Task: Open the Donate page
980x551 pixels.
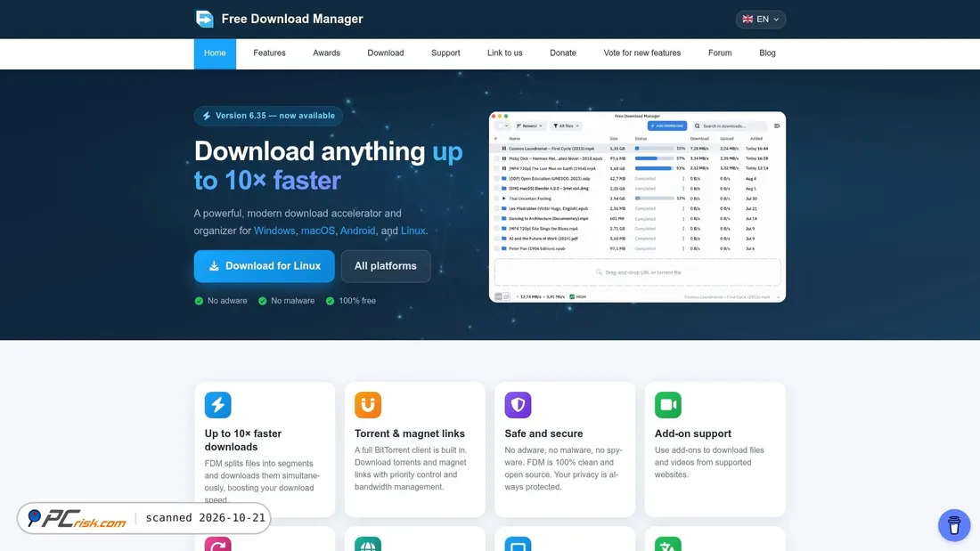Action: pyautogui.click(x=563, y=53)
